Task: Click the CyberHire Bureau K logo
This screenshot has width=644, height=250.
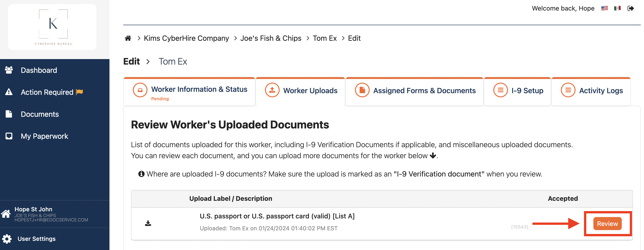Action: 53,27
